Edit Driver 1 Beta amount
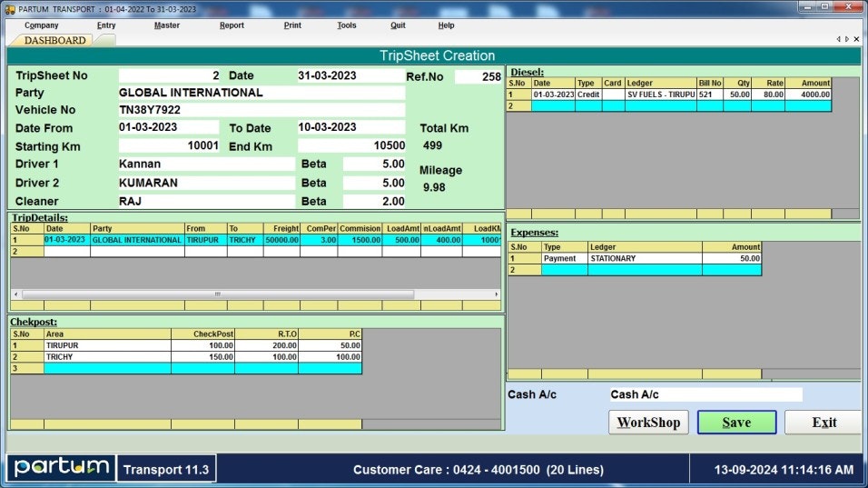Screen dimensions: 868x488 [x=374, y=164]
